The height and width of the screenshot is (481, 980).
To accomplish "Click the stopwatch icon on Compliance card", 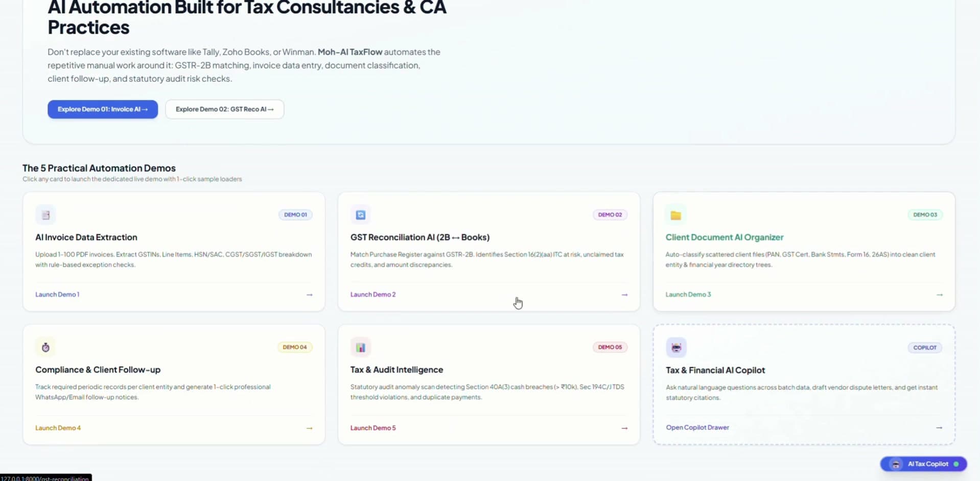I will 45,347.
